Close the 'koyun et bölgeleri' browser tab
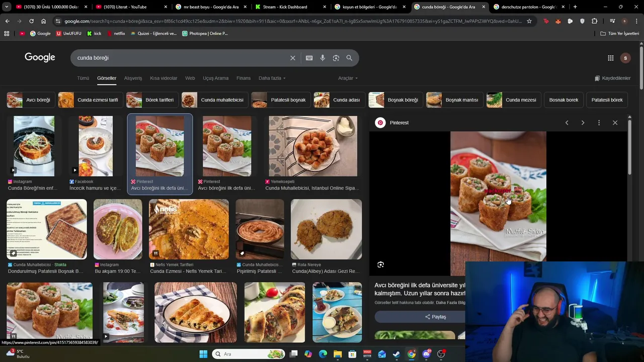 pyautogui.click(x=404, y=7)
